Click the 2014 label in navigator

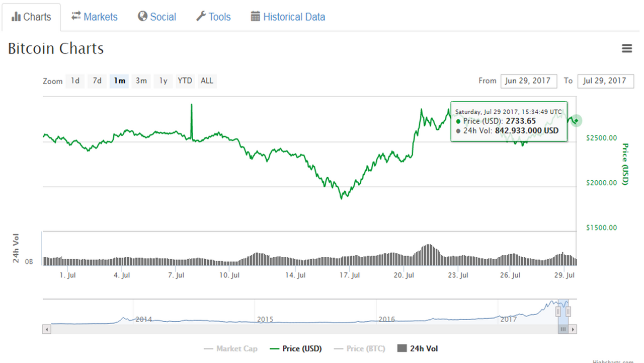click(143, 319)
